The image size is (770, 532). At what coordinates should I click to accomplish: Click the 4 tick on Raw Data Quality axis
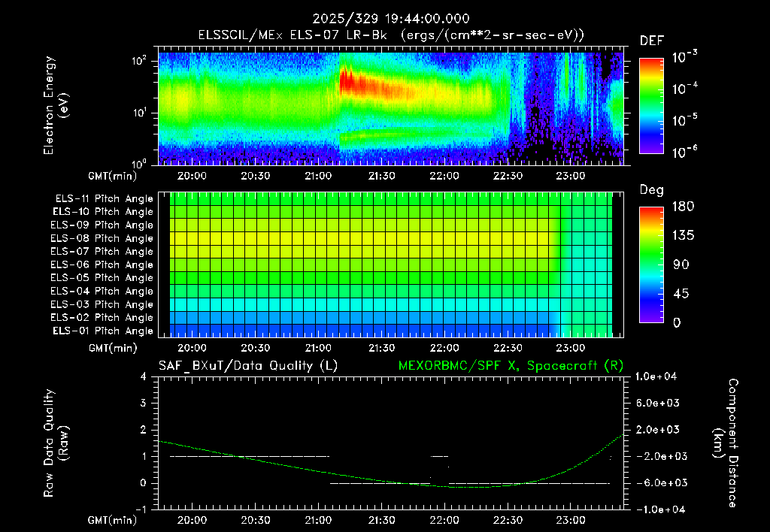pyautogui.click(x=143, y=376)
